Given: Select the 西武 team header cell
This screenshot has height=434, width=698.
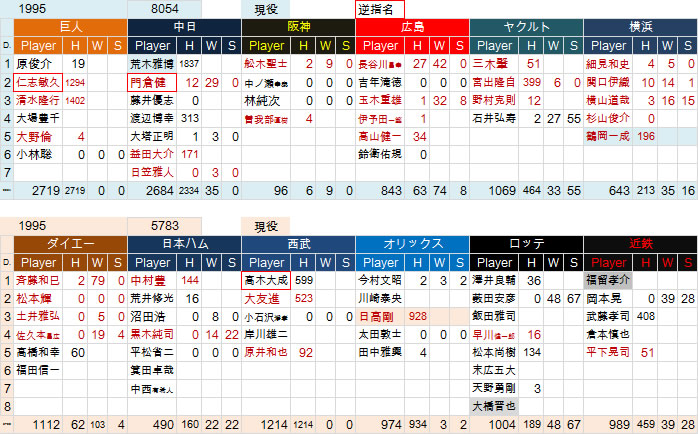Looking at the screenshot, I should [x=298, y=244].
